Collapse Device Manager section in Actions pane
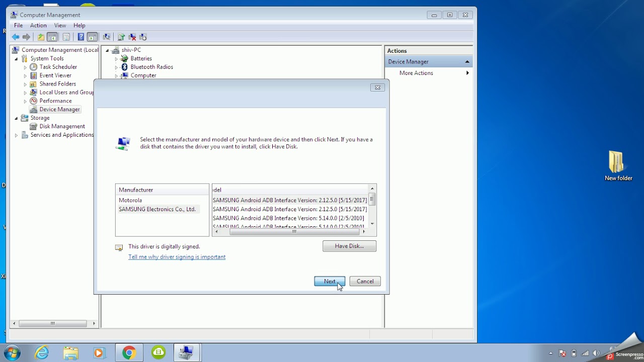 pyautogui.click(x=467, y=61)
